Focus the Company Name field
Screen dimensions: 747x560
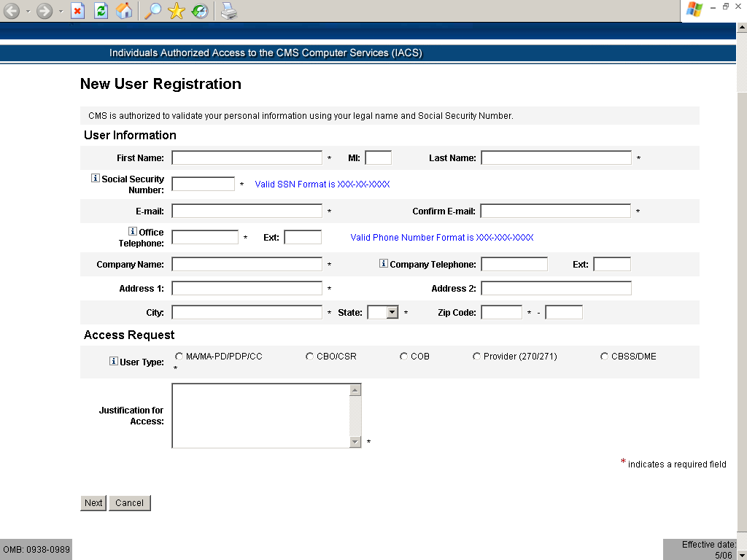point(247,264)
